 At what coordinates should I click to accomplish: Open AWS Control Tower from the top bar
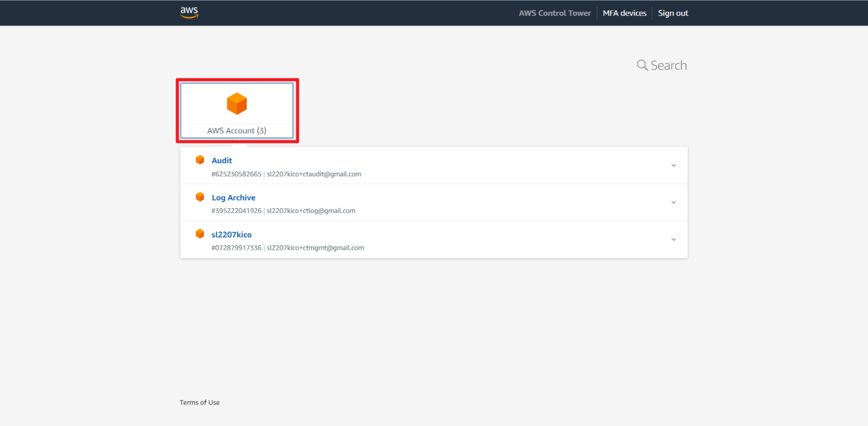554,12
